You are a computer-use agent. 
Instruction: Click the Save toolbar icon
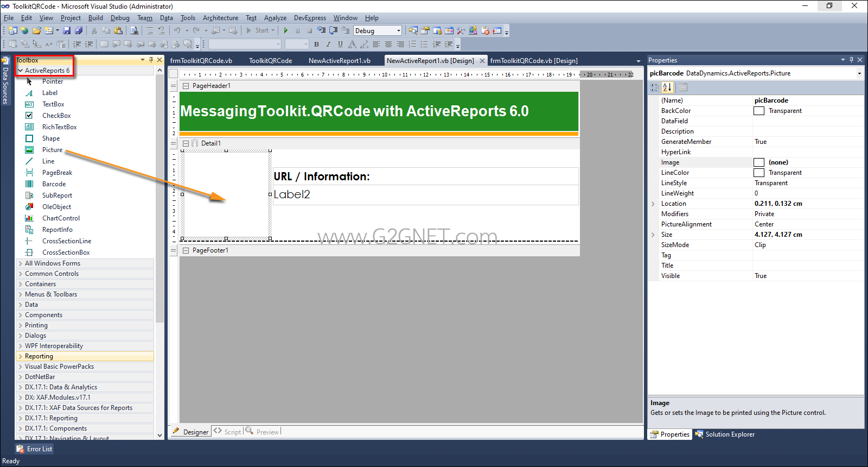67,30
